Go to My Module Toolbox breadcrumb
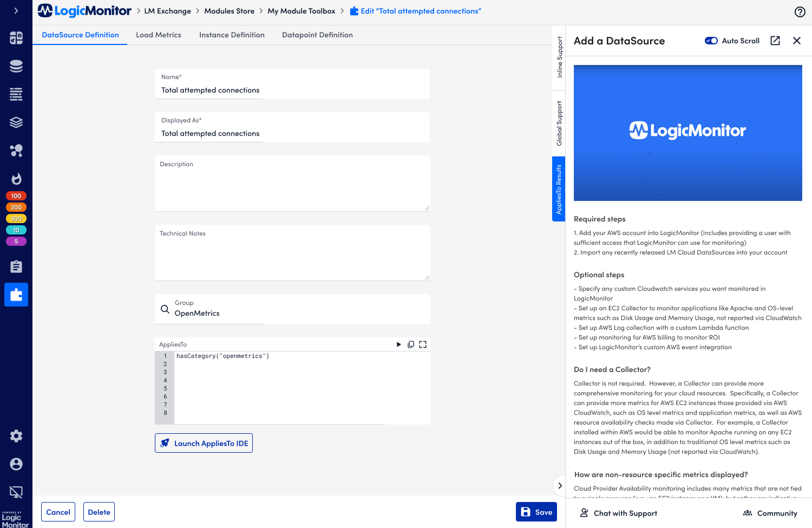This screenshot has height=528, width=812. pyautogui.click(x=302, y=11)
